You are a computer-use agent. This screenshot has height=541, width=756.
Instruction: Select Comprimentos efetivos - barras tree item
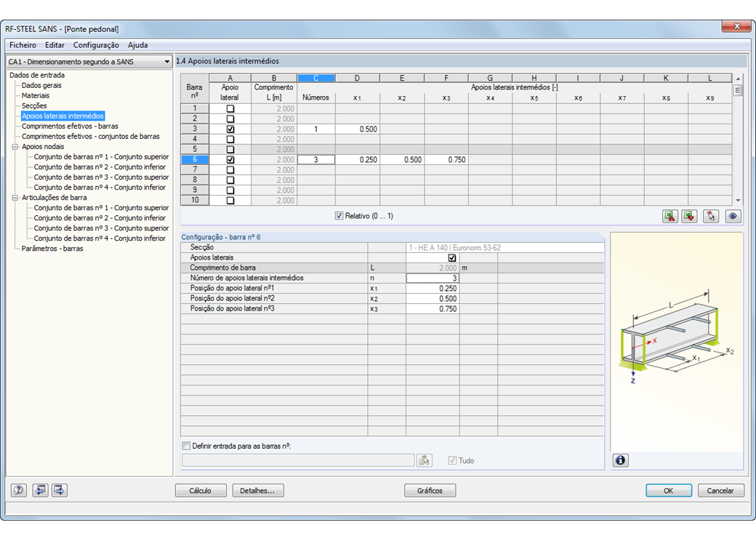pyautogui.click(x=70, y=126)
